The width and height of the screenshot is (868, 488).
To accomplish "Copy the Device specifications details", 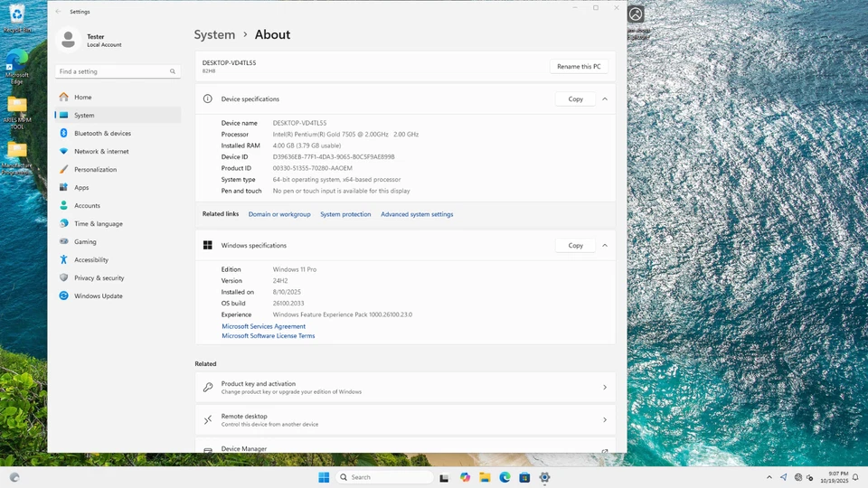I will click(x=575, y=99).
